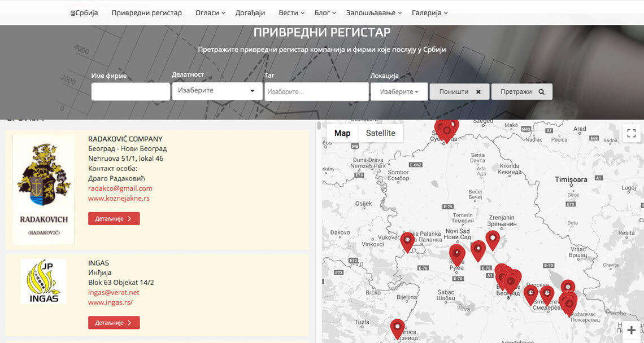644x343 pixels.
Task: Open the RADAKOVICH company logo
Action: pyautogui.click(x=43, y=190)
